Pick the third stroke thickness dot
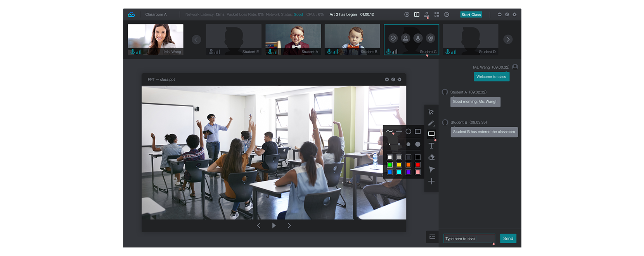The width and height of the screenshot is (644, 256). 409,144
